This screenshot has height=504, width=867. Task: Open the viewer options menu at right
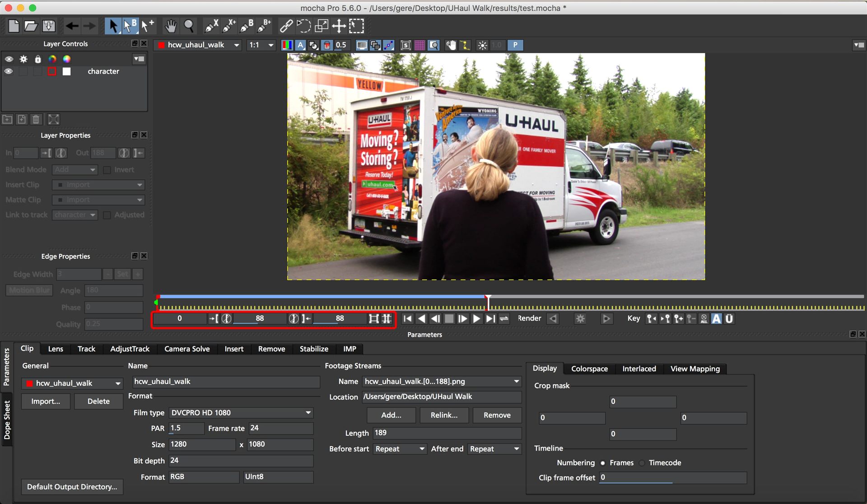pos(858,45)
